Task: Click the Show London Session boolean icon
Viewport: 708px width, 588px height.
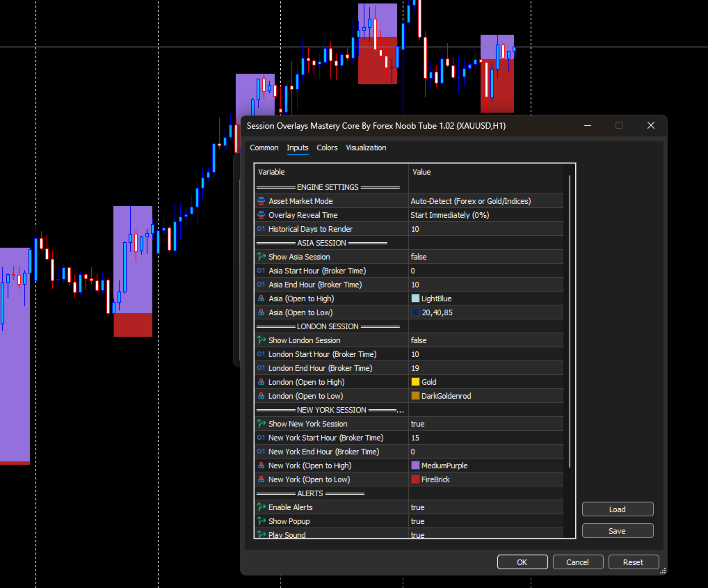Action: click(261, 340)
